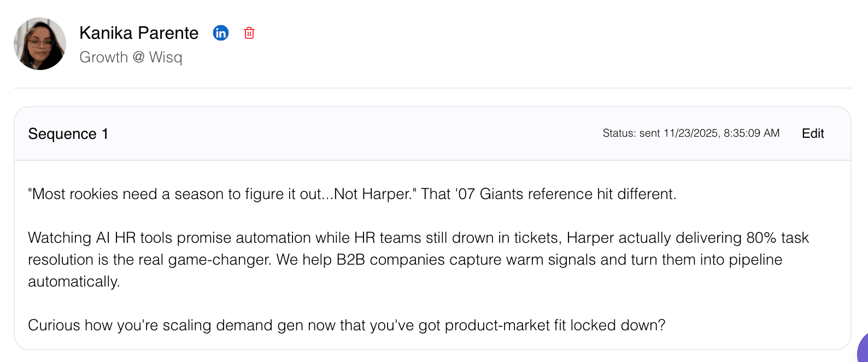868x362 pixels.
Task: Click the 'Curious how you're scaling' question
Action: pos(120,325)
